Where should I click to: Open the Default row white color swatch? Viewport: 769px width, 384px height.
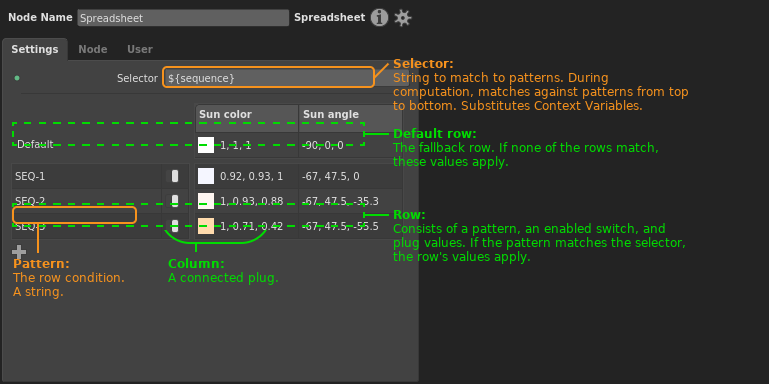coord(206,145)
